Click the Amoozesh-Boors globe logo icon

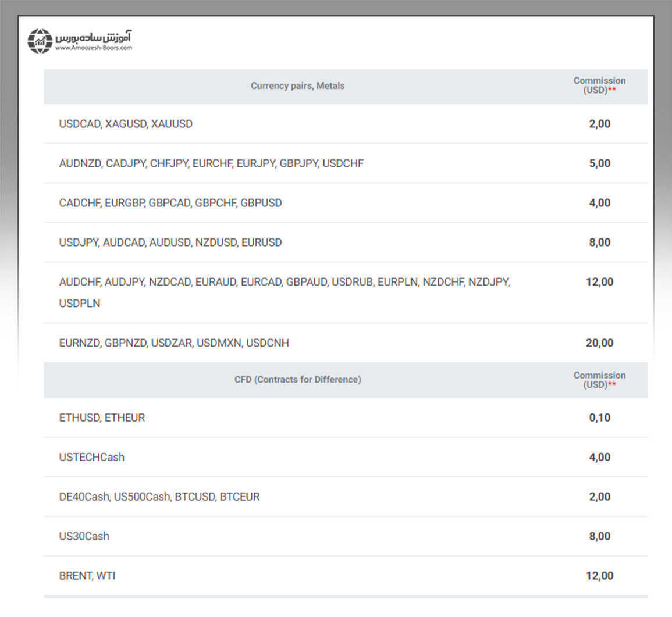pyautogui.click(x=40, y=41)
